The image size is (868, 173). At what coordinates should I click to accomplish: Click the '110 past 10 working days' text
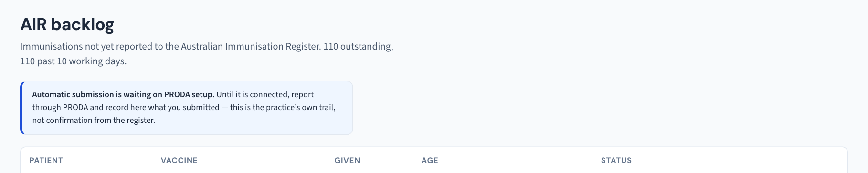pos(73,61)
